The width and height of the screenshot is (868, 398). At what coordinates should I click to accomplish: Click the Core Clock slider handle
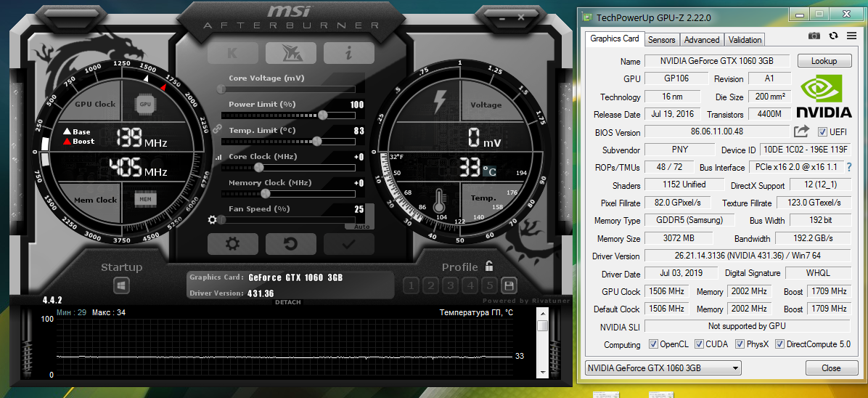pyautogui.click(x=258, y=167)
